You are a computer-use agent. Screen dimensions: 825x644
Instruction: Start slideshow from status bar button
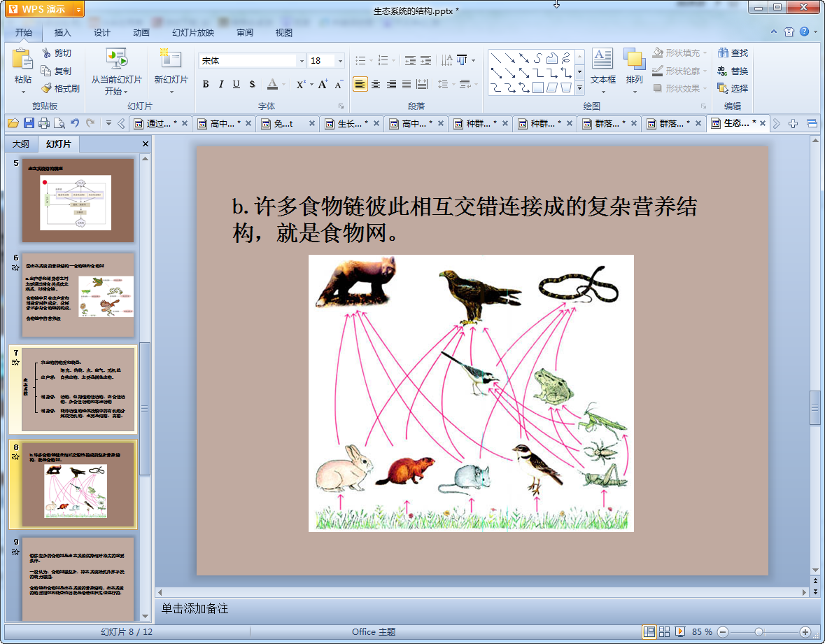coord(679,632)
